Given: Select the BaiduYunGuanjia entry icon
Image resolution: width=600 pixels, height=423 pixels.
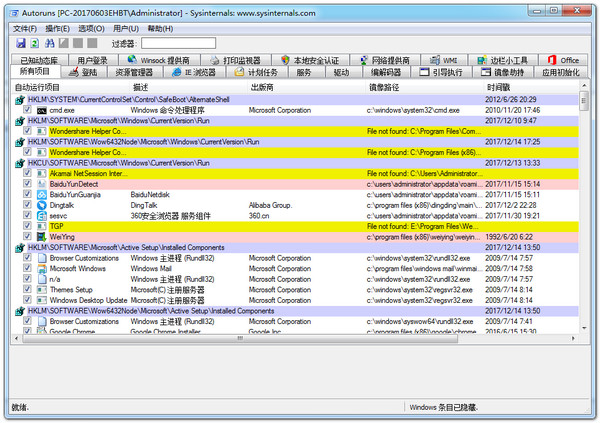Looking at the screenshot, I should (41, 194).
